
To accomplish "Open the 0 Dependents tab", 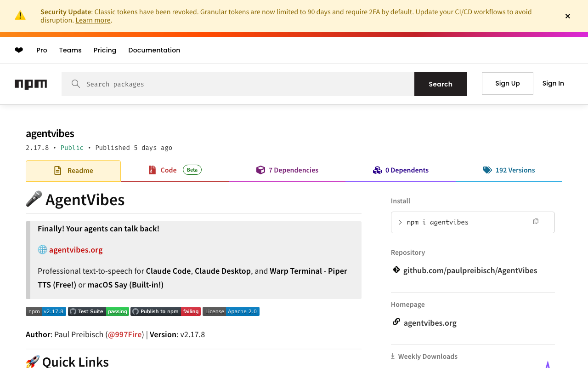I will point(401,170).
